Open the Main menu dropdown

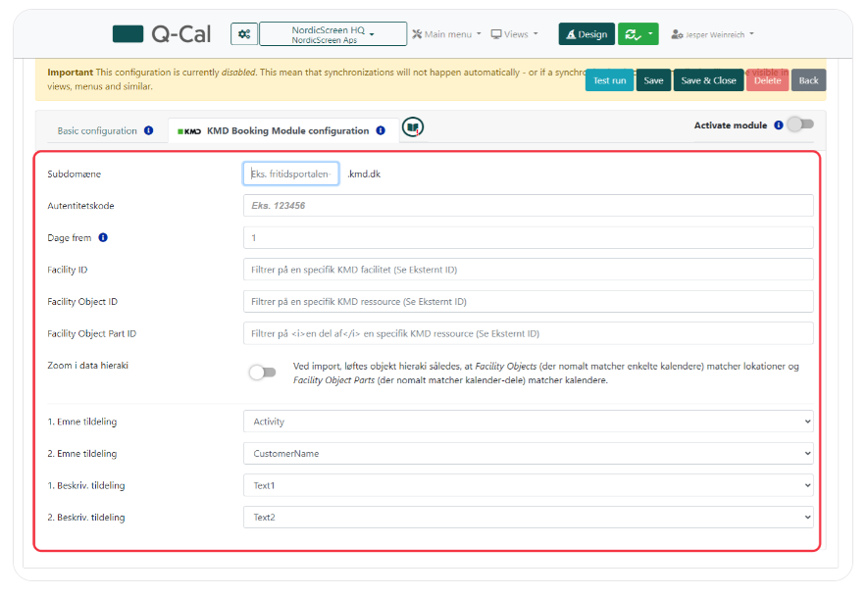click(446, 34)
